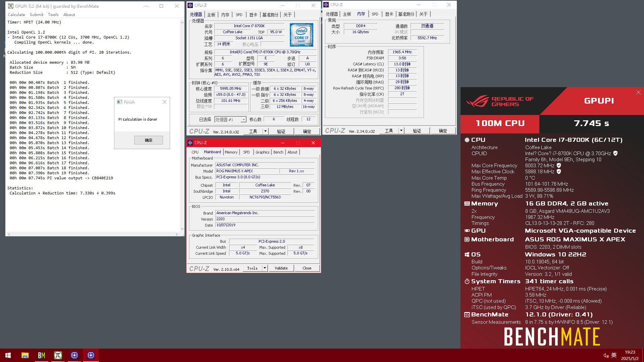Switch to GPUPI via taskbar pi icon
The height and width of the screenshot is (362, 644).
point(58,355)
